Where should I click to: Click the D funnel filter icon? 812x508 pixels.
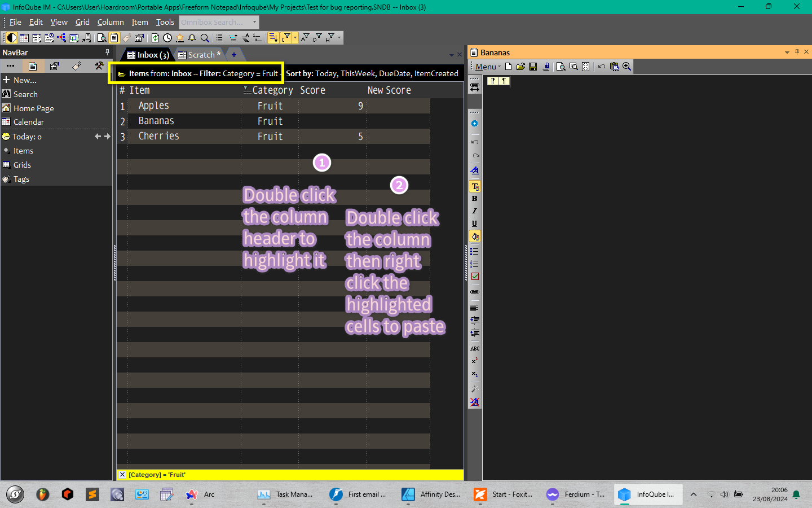coord(317,38)
